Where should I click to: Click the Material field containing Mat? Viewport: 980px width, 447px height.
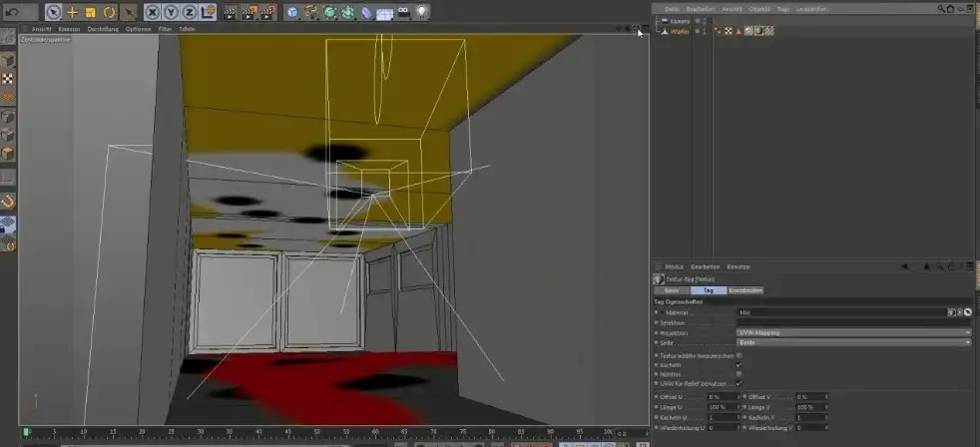[841, 312]
